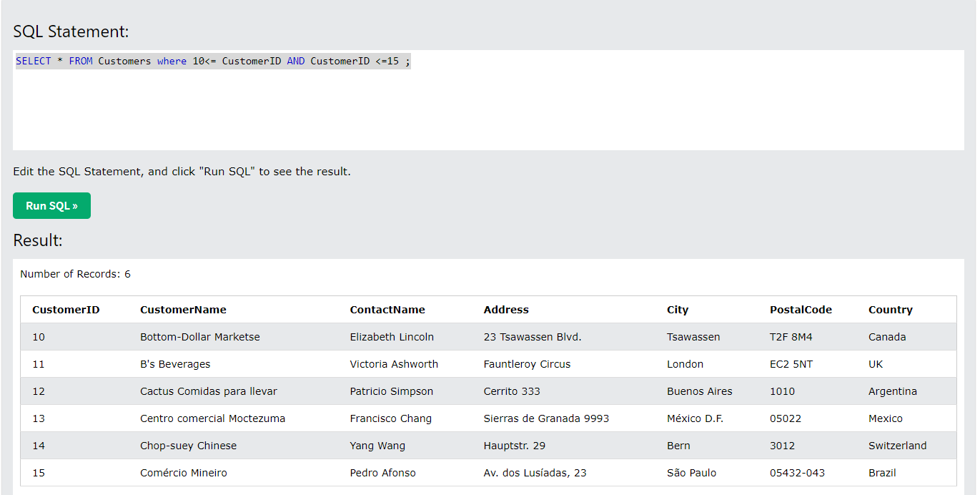Click postal code 1010
Image resolution: width=980 pixels, height=495 pixels.
782,391
